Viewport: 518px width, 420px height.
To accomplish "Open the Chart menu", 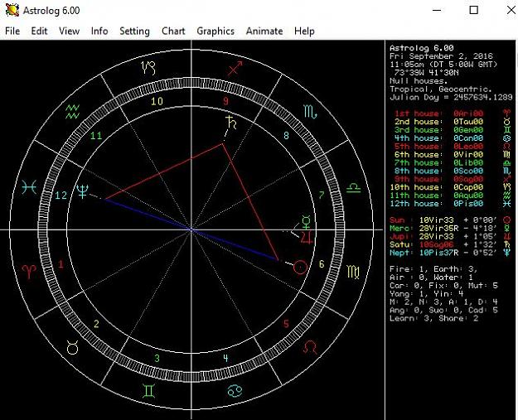I will [173, 31].
